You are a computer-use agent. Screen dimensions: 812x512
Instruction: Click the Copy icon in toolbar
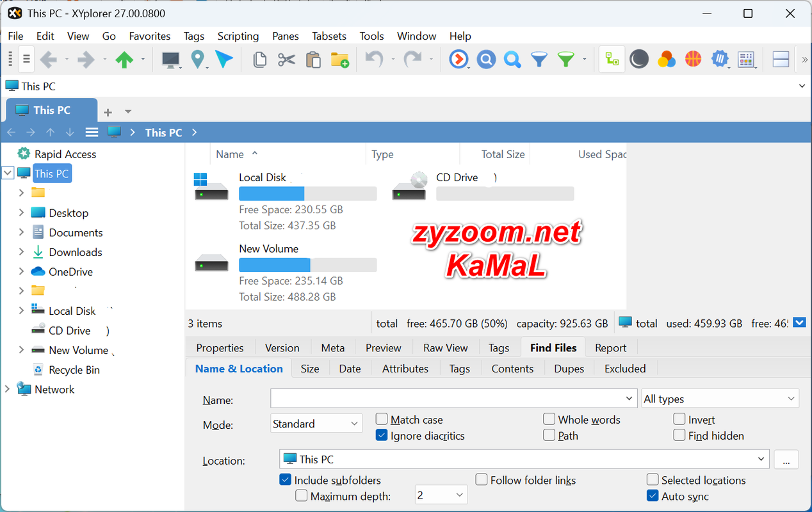coord(259,60)
